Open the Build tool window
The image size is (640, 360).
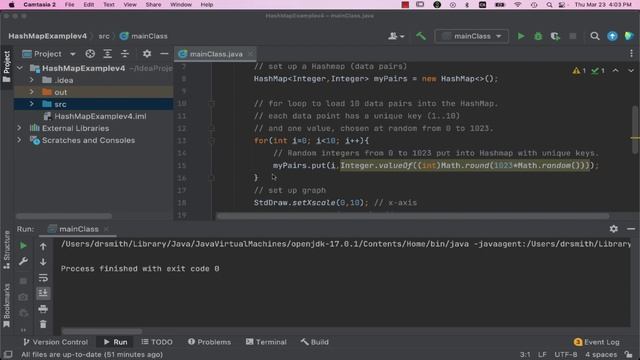(315, 342)
